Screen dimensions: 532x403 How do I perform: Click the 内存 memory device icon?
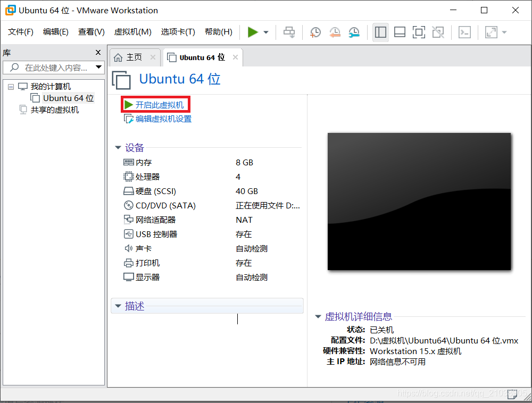[x=129, y=162]
